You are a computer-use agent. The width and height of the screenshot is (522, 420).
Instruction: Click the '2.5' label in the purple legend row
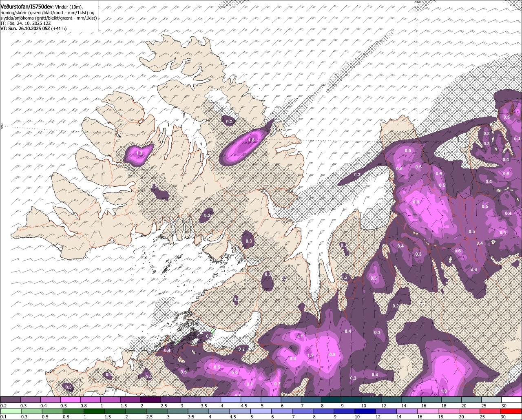pos(163,406)
